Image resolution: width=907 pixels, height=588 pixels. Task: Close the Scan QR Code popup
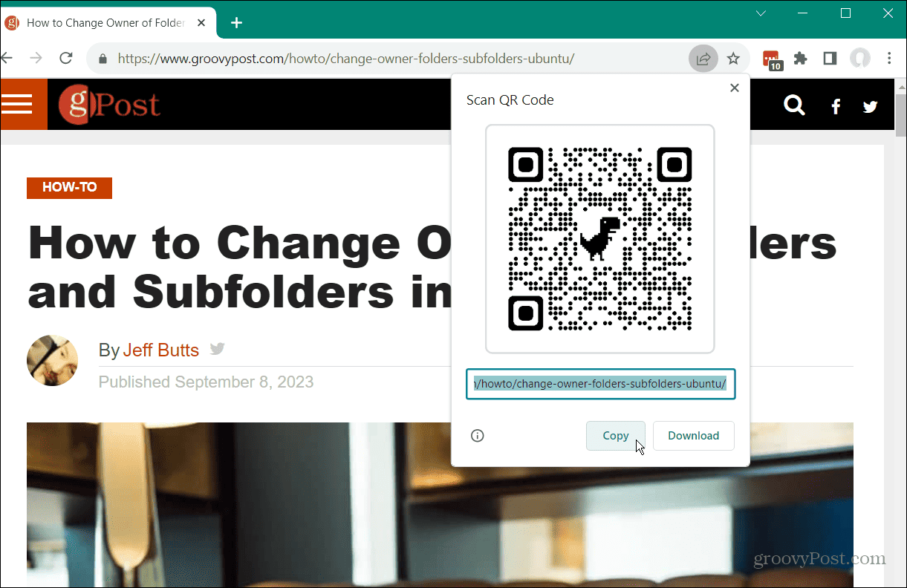point(735,88)
